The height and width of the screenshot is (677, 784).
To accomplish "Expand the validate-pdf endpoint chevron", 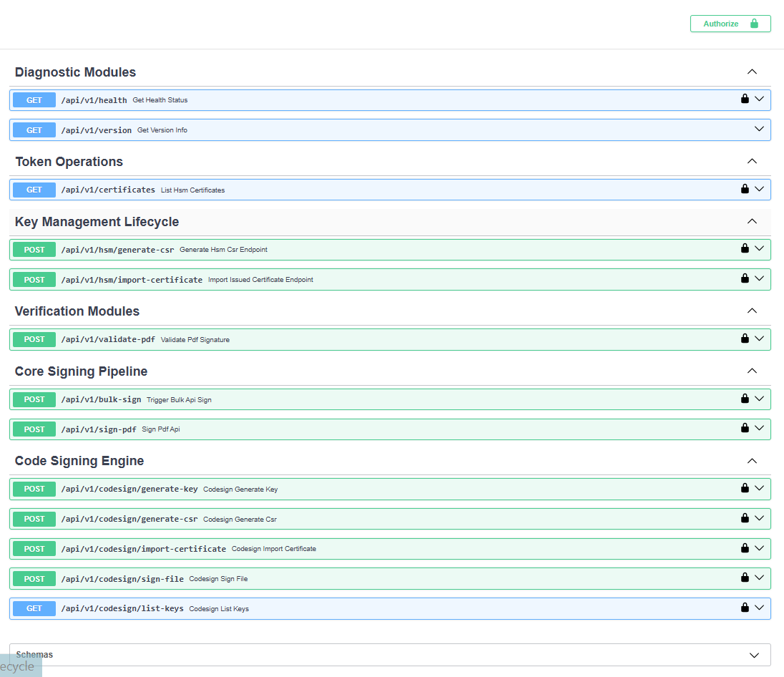I will [760, 338].
